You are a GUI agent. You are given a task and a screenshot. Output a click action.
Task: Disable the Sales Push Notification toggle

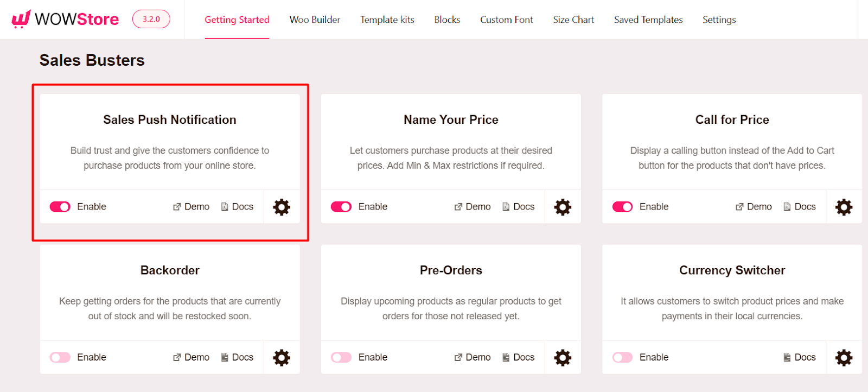[60, 206]
